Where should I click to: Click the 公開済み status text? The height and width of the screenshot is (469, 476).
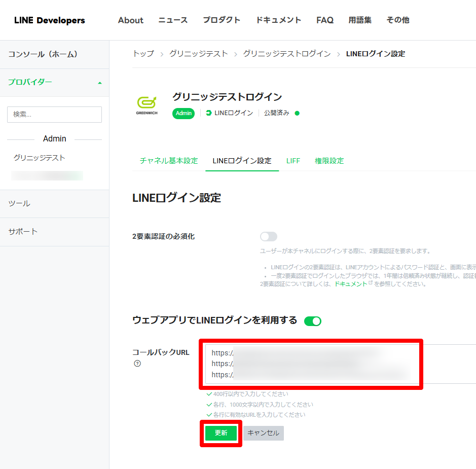pyautogui.click(x=277, y=113)
